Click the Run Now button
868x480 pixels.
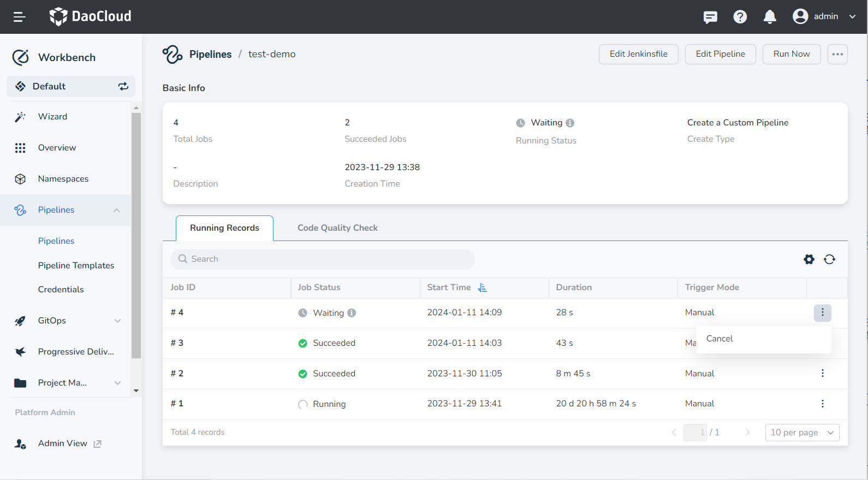pos(791,54)
